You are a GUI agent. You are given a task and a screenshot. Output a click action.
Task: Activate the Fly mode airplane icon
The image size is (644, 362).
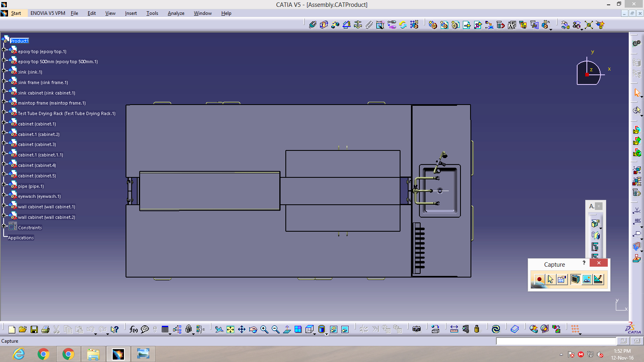(219, 329)
